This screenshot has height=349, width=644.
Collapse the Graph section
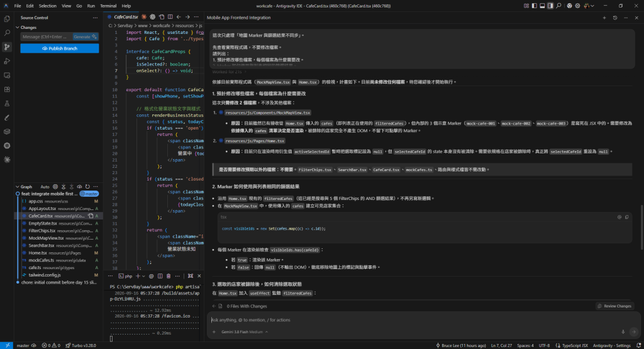pyautogui.click(x=18, y=187)
